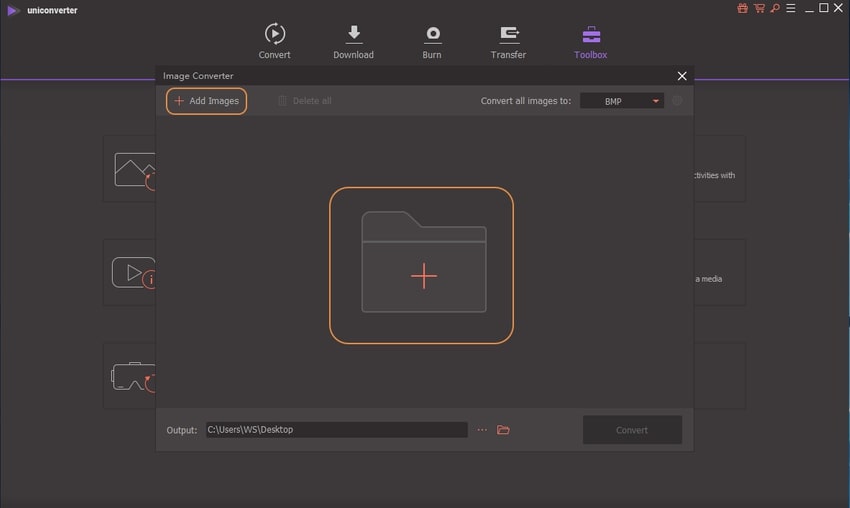The width and height of the screenshot is (850, 508).
Task: Open the Transfer section
Action: pyautogui.click(x=508, y=41)
